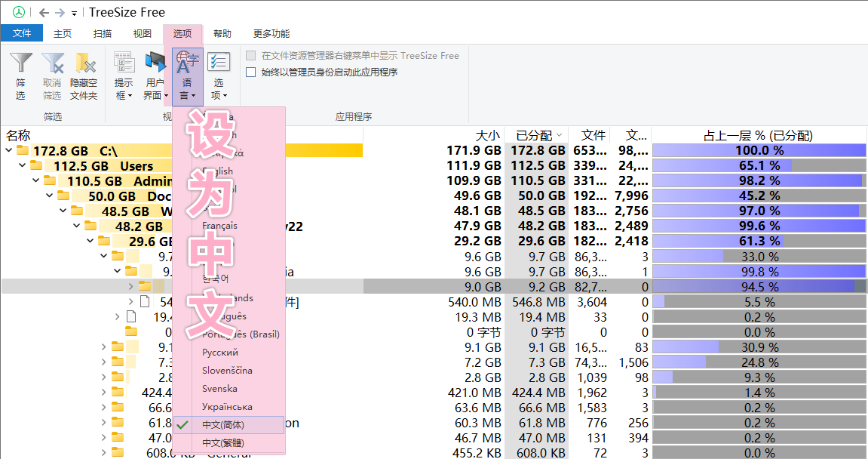Collapse the 29.6 GB folder node

(90, 241)
